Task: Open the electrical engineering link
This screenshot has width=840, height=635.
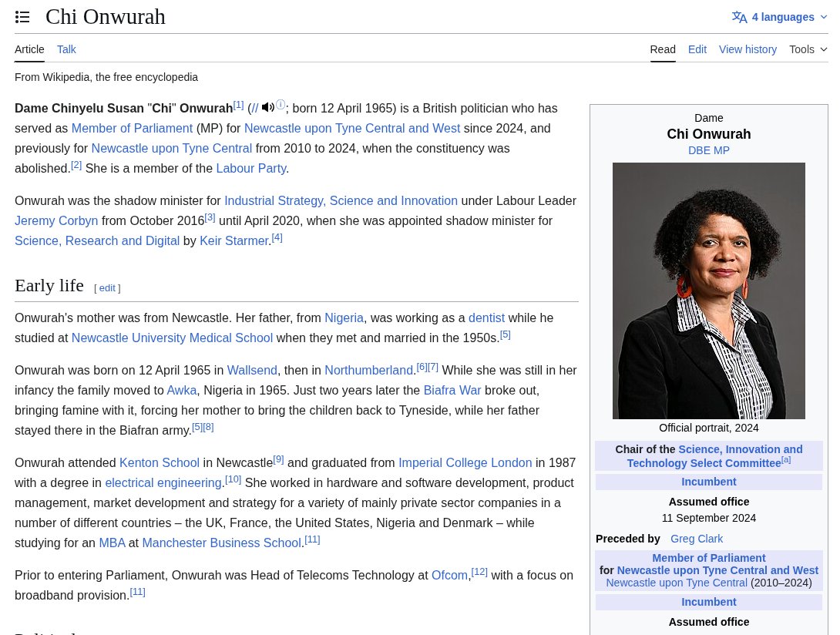Action: (163, 483)
